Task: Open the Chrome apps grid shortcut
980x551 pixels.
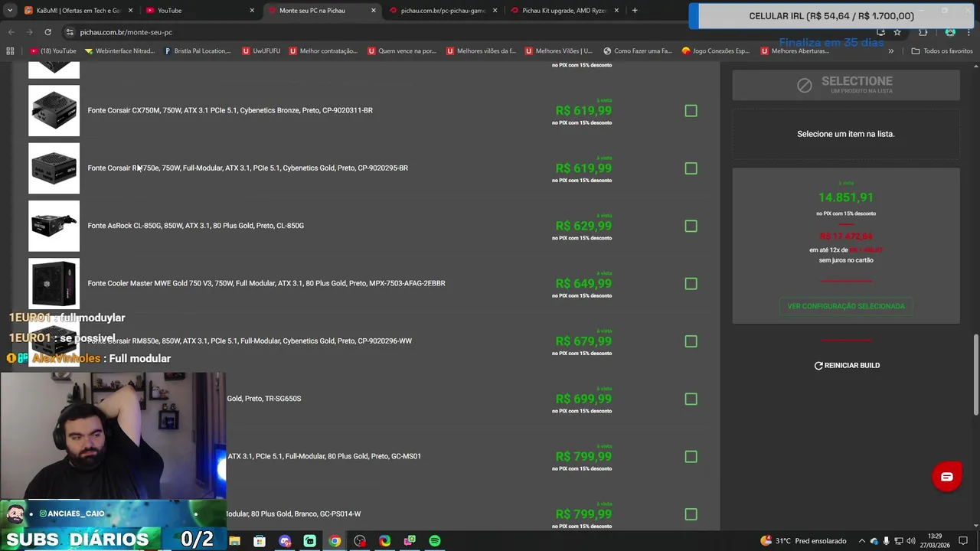Action: [10, 51]
